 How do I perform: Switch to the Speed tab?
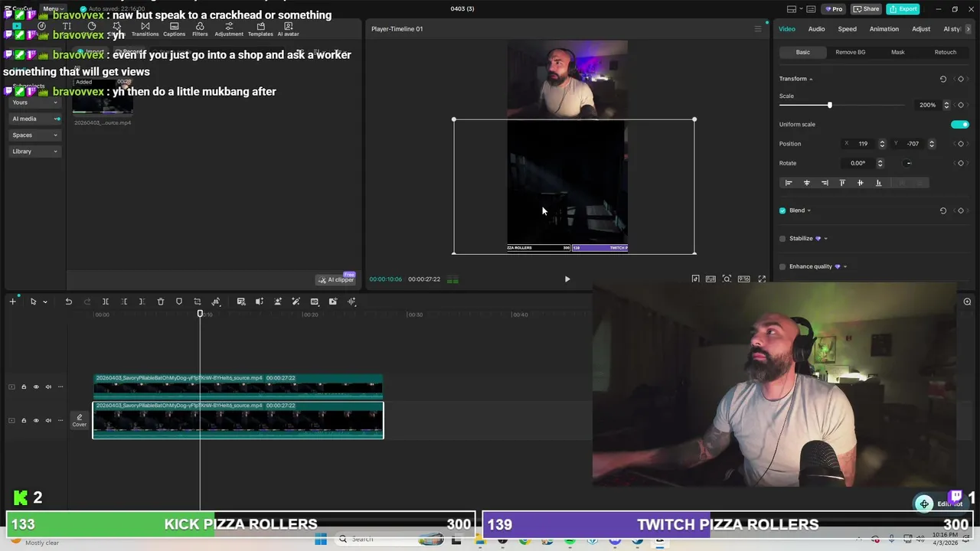point(847,29)
